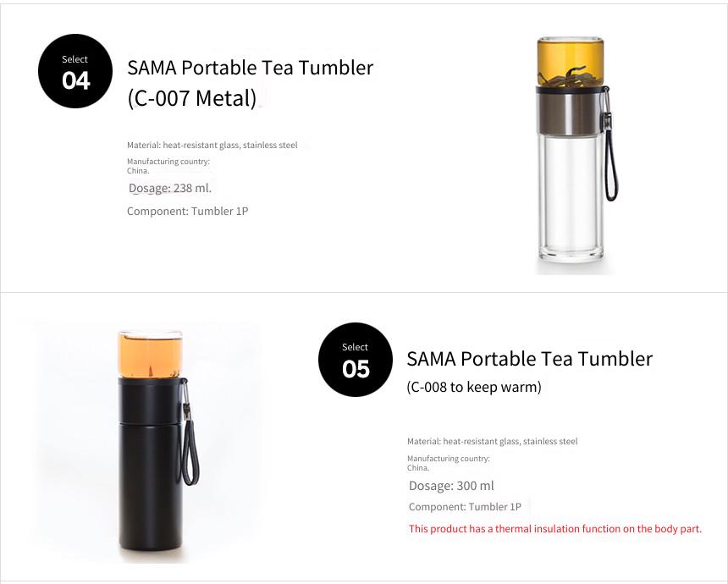728x584 pixels.
Task: Click the Dosage: 238 ml. text
Action: tap(170, 188)
